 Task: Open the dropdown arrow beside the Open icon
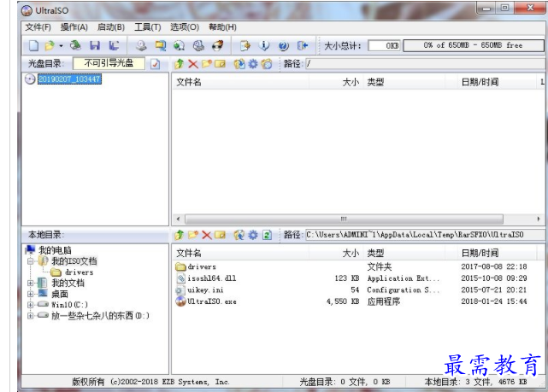[62, 46]
